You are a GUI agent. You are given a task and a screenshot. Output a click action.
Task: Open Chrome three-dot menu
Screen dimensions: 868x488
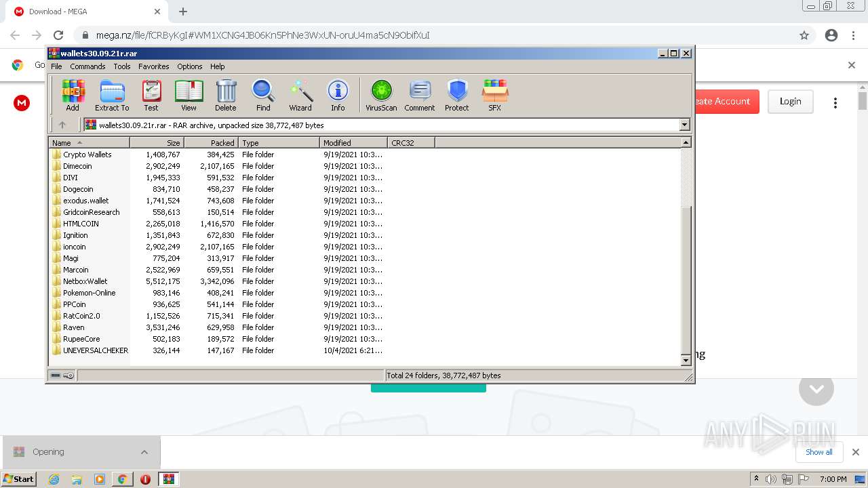click(x=853, y=35)
